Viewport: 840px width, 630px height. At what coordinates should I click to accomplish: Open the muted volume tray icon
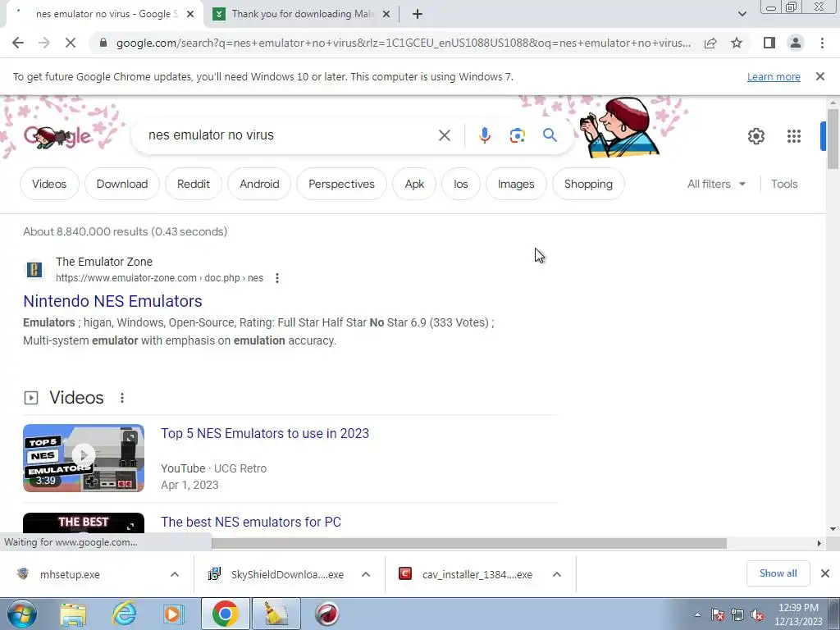757,615
